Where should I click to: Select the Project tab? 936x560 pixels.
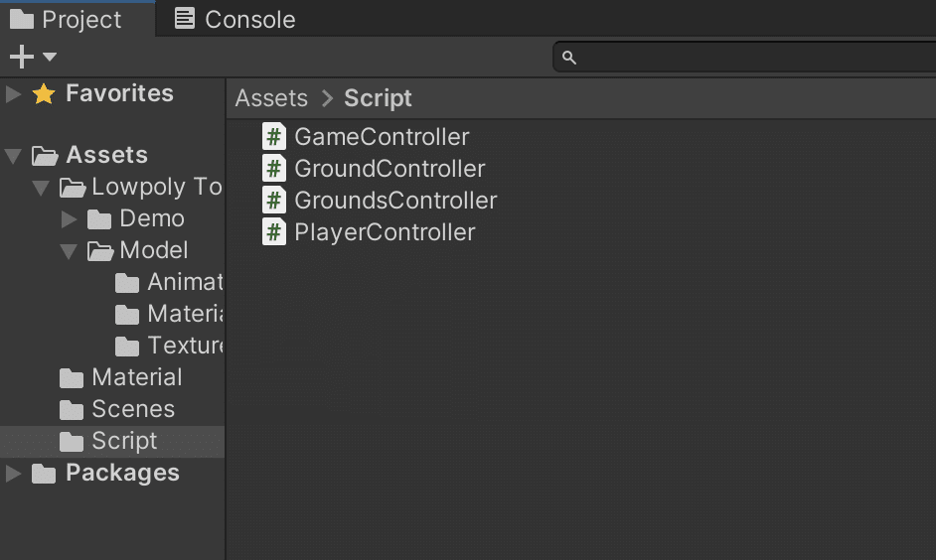66,19
